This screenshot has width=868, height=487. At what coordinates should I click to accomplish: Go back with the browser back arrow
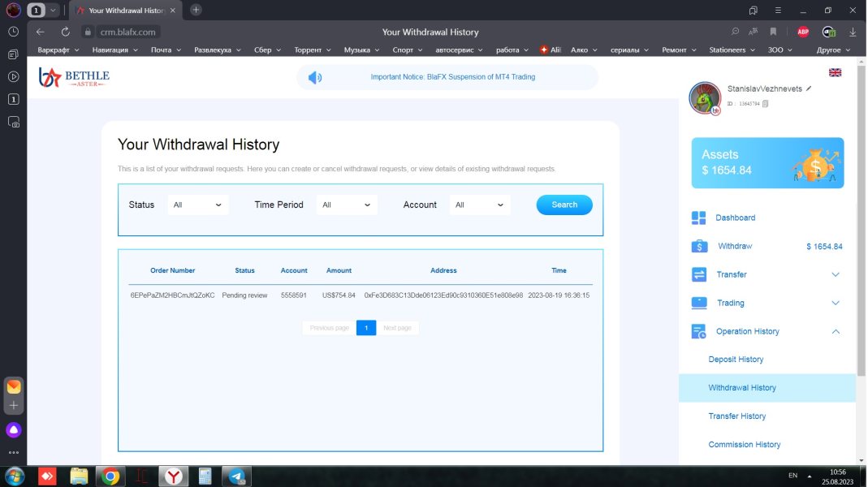tap(40, 32)
